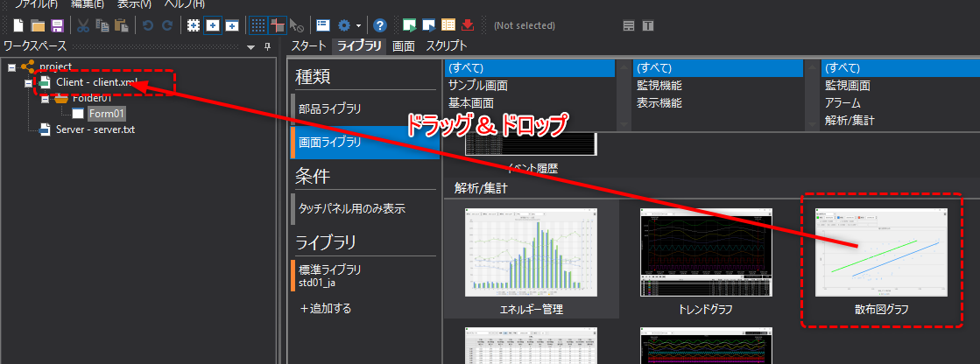
Task: Click the イベント履歴 thumbnail
Action: [532, 143]
